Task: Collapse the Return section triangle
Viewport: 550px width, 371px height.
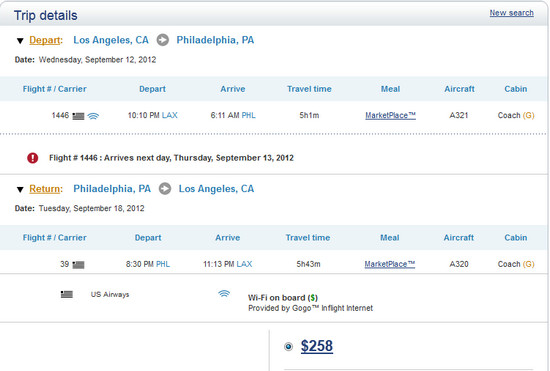Action: (x=20, y=190)
